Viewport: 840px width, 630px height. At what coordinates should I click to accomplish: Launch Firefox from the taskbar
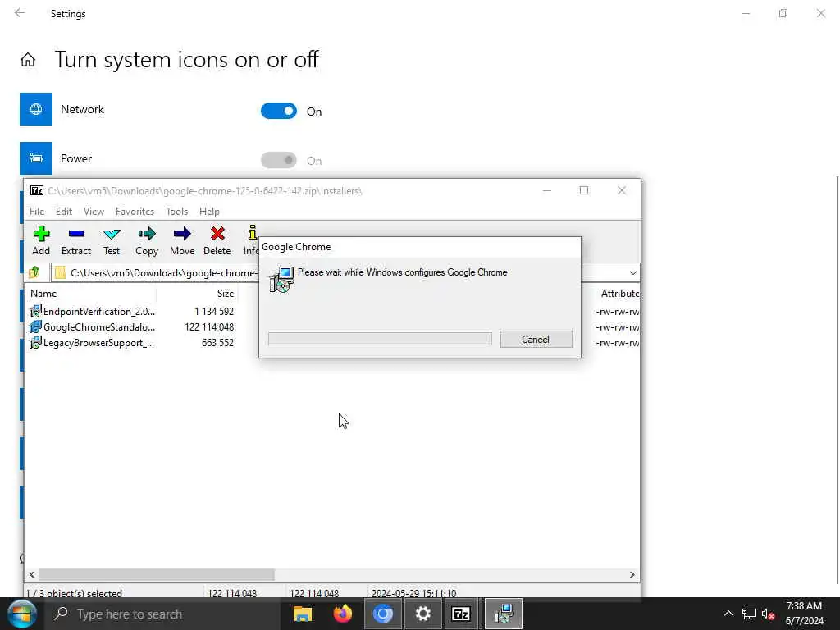tap(343, 614)
